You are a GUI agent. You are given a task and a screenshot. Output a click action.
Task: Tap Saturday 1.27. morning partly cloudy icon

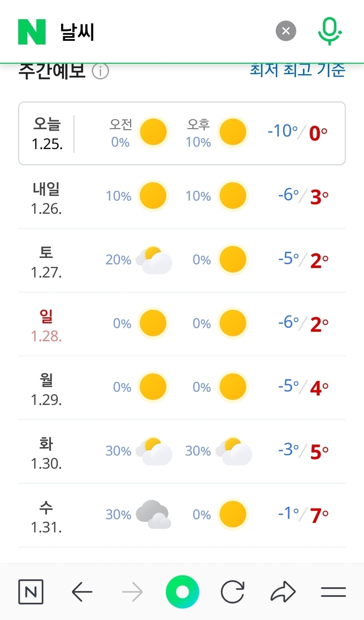(x=153, y=260)
